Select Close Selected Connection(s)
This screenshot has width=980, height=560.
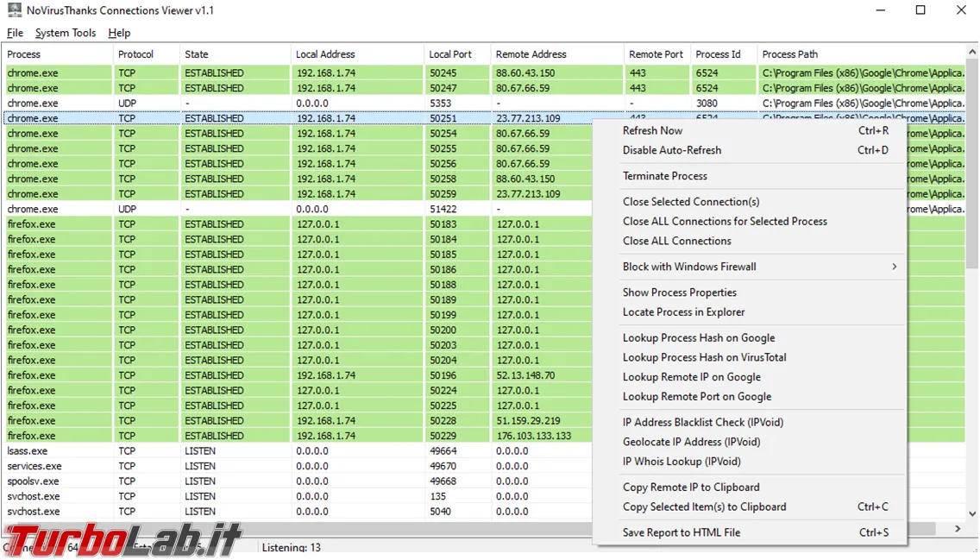pyautogui.click(x=749, y=202)
